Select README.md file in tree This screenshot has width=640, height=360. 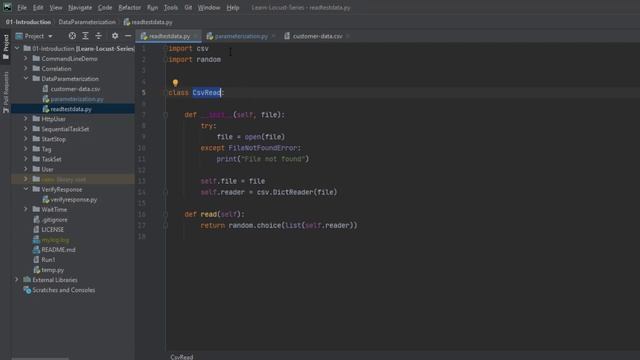[58, 249]
